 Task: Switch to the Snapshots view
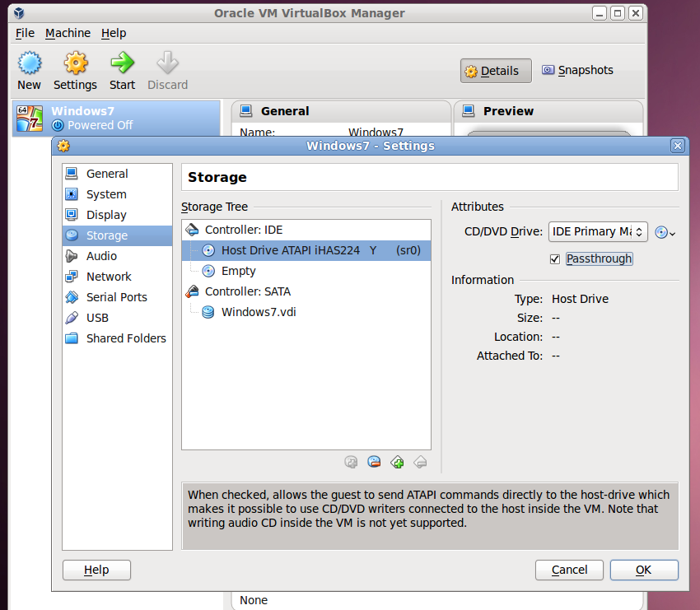point(577,70)
